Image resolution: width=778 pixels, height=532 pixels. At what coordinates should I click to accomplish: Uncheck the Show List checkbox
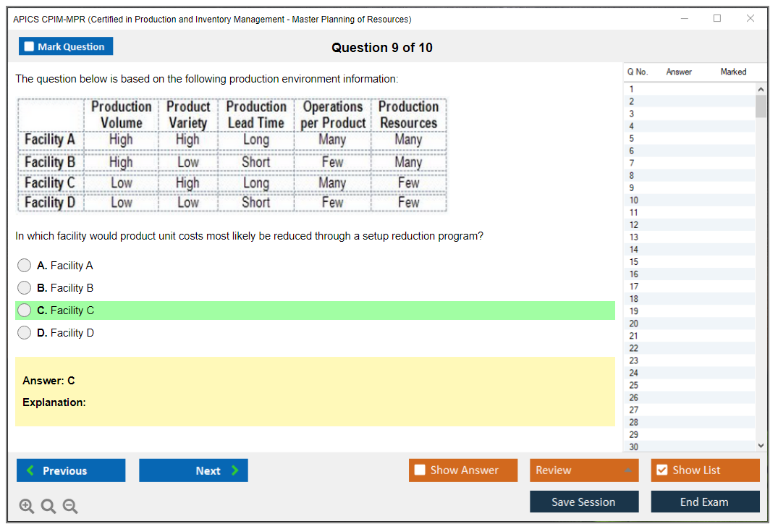click(x=661, y=470)
